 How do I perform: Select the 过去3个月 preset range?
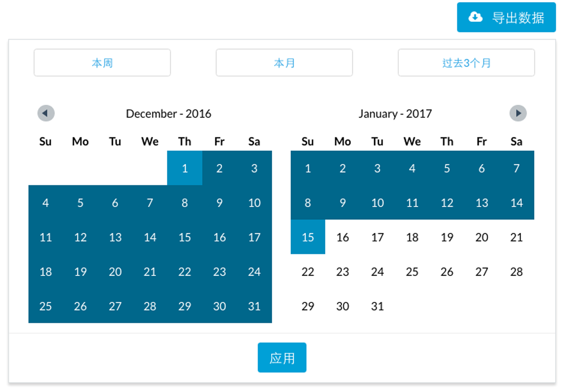(466, 63)
